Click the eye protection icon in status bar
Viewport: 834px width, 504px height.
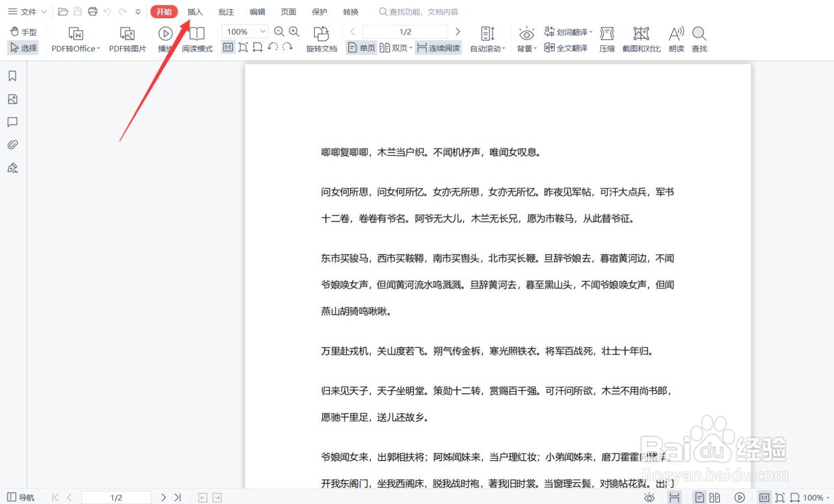tap(649, 497)
